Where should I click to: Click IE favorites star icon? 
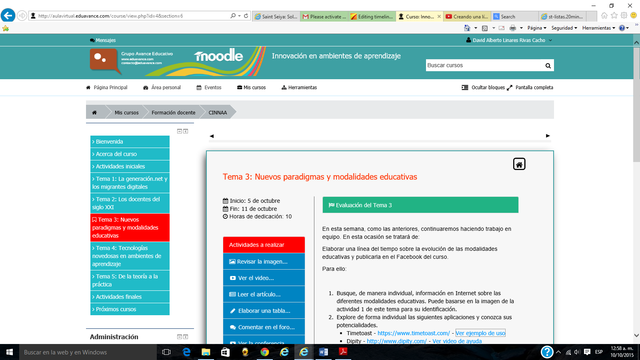(x=614, y=16)
